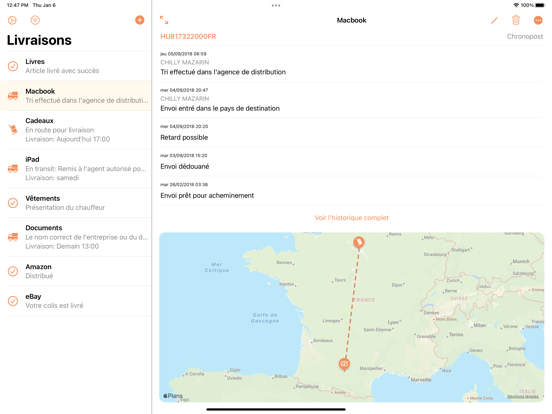Click the Amazon delivered checkmark icon
This screenshot has height=414, width=552.
coord(13,271)
